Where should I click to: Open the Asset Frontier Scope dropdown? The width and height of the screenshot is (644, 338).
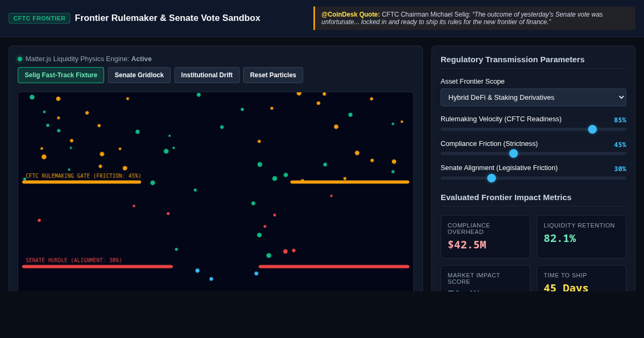point(533,97)
